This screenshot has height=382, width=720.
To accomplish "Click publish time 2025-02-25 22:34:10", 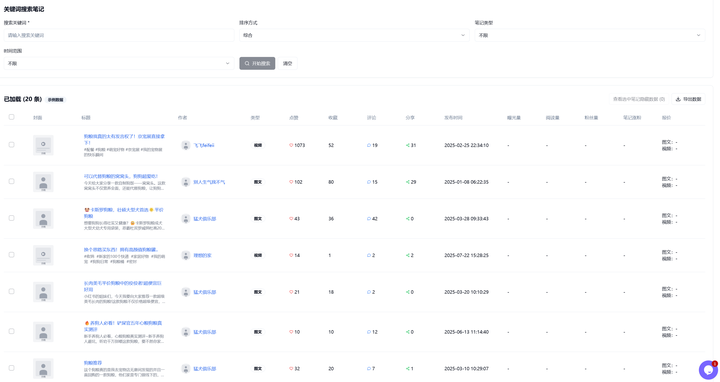I will pyautogui.click(x=466, y=145).
